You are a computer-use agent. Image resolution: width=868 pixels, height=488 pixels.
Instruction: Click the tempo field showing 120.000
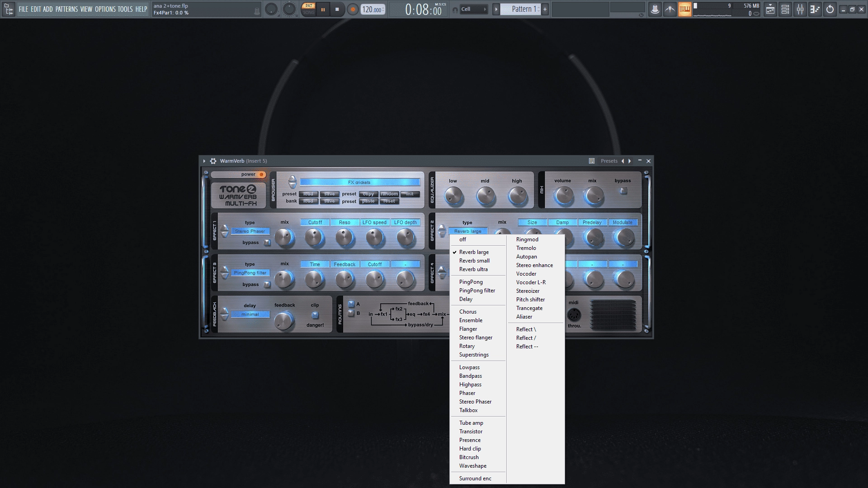(373, 9)
